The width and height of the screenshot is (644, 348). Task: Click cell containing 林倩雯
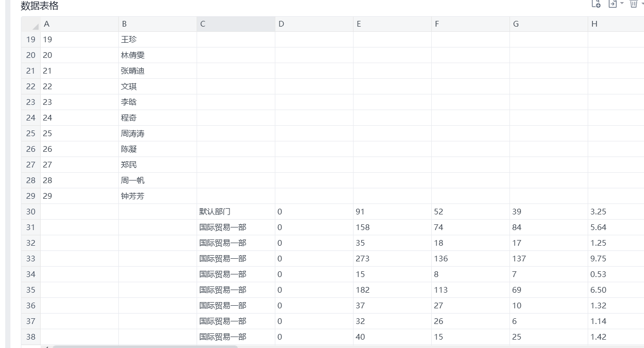(158, 55)
